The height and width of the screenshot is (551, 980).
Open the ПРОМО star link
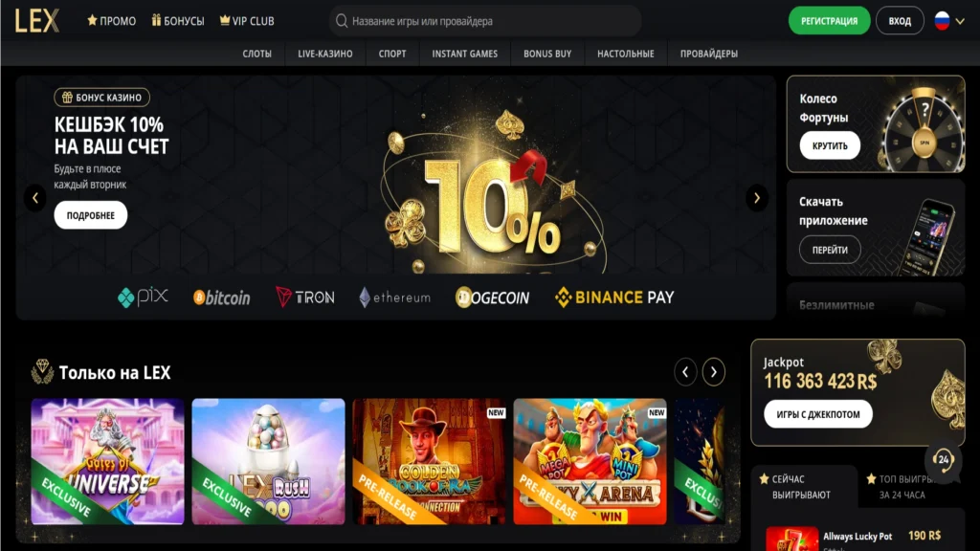(111, 21)
